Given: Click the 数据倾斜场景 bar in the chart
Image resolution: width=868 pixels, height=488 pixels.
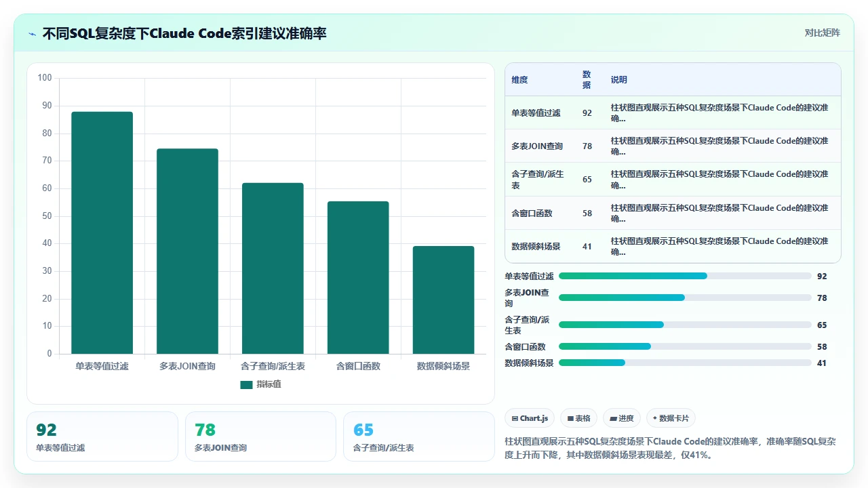Looking at the screenshot, I should (443, 300).
